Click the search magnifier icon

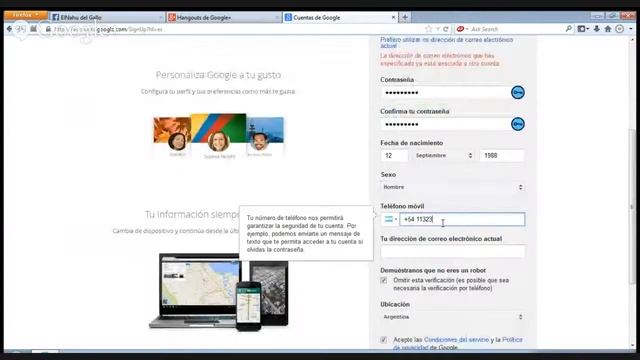(x=569, y=29)
